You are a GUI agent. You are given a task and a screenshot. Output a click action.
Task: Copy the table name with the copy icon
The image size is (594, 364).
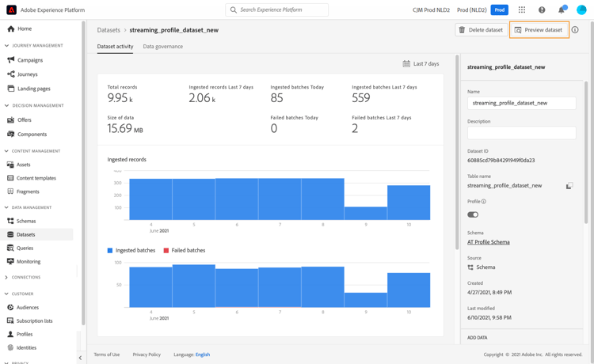pyautogui.click(x=569, y=186)
